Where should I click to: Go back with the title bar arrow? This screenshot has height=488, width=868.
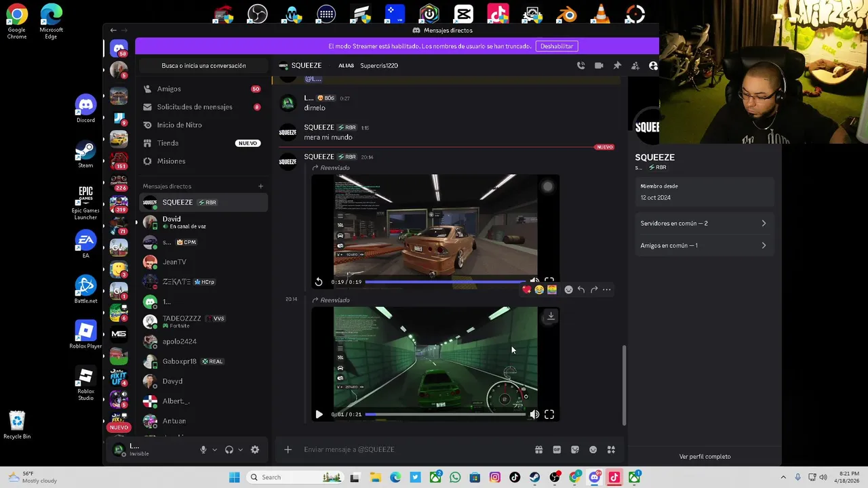(x=113, y=30)
